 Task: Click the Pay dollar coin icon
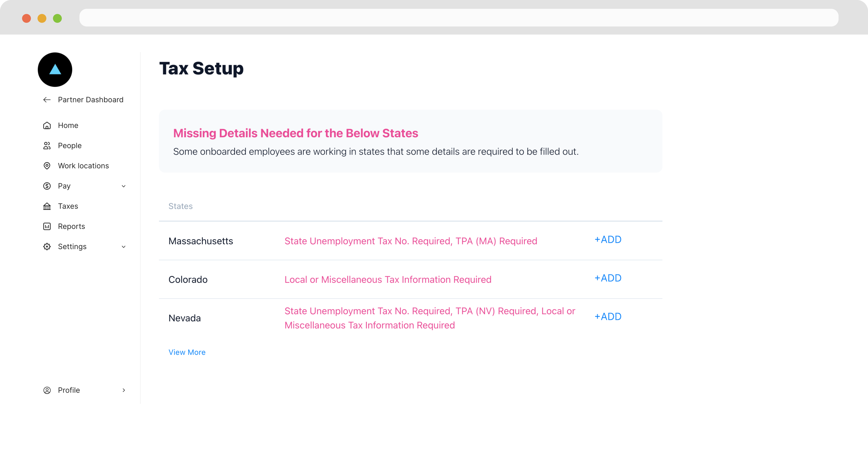47,186
